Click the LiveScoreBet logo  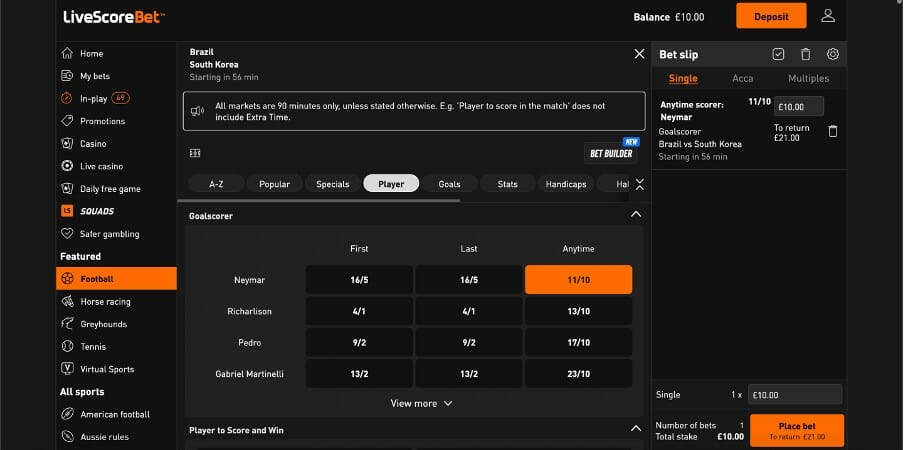coord(114,17)
